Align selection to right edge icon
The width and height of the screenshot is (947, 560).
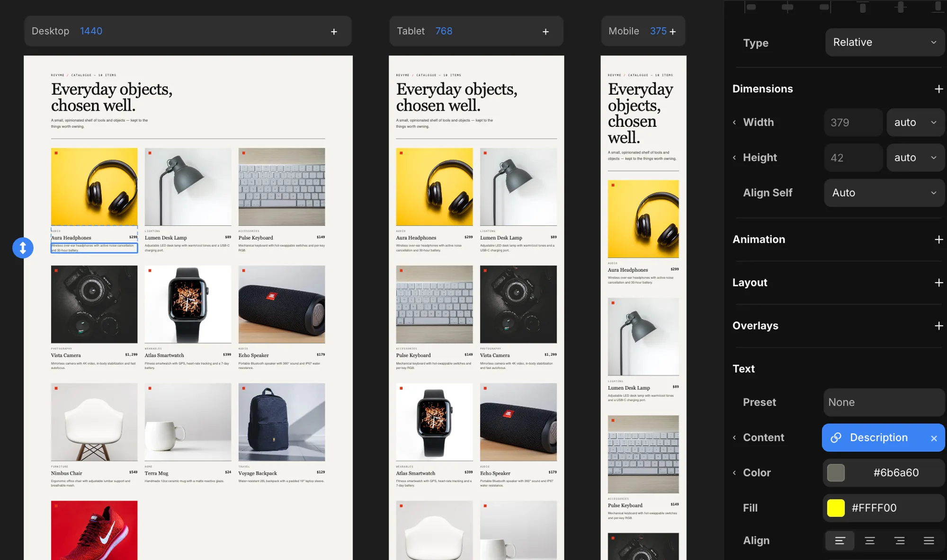[x=825, y=7]
